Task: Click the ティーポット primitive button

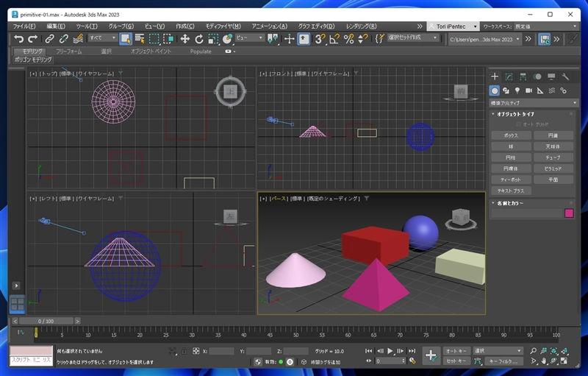Action: coord(511,180)
